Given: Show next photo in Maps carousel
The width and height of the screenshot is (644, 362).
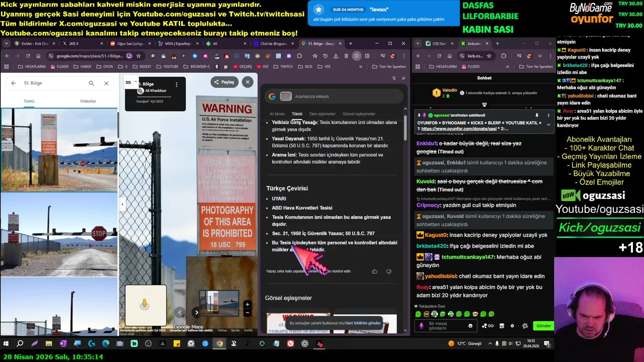Looking at the screenshot, I should coord(197,312).
